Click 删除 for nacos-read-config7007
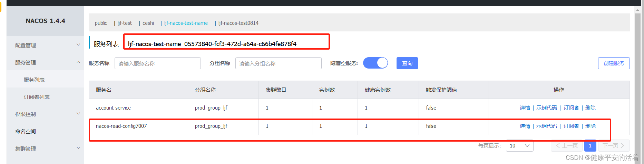The image size is (644, 164). pyautogui.click(x=591, y=126)
